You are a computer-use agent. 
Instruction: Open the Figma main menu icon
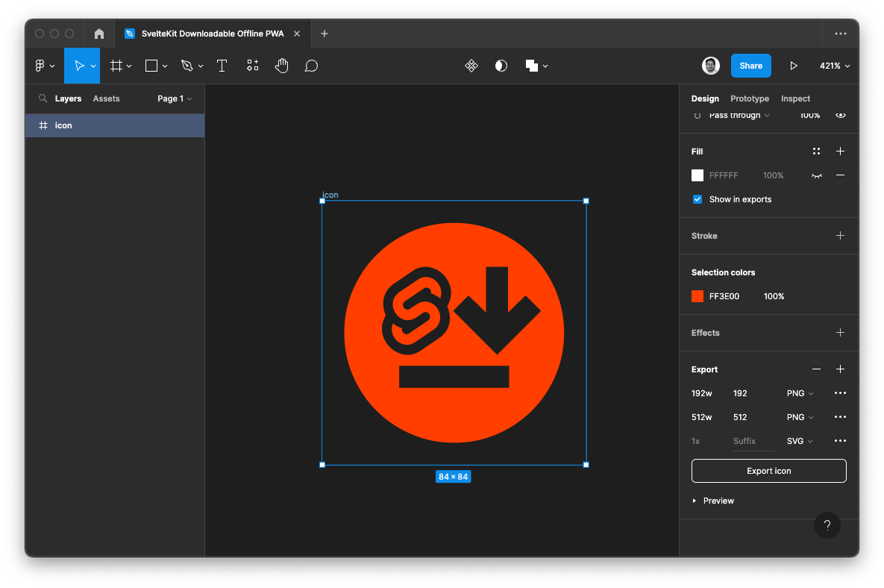[40, 66]
